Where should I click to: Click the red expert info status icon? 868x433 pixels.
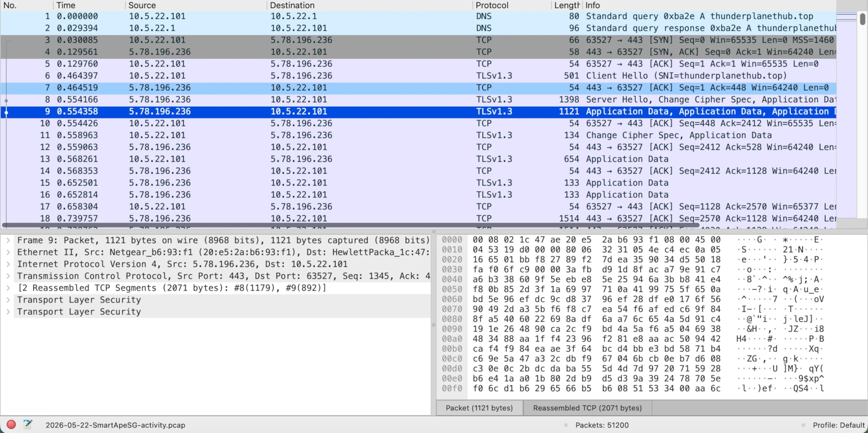point(11,424)
